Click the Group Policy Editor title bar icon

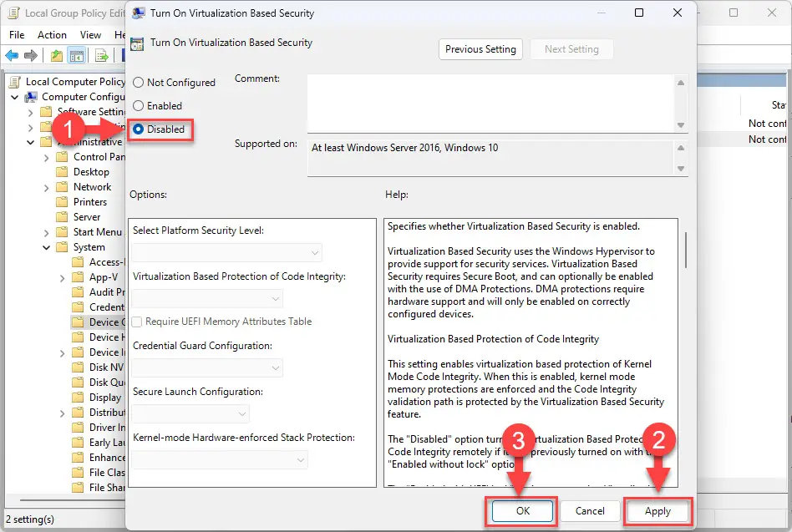click(x=14, y=13)
